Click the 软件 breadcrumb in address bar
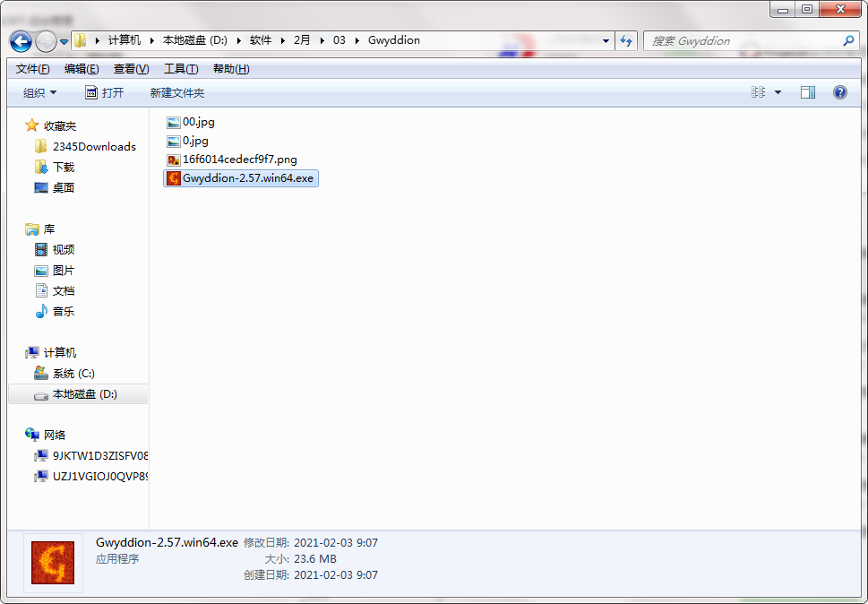 [x=261, y=40]
